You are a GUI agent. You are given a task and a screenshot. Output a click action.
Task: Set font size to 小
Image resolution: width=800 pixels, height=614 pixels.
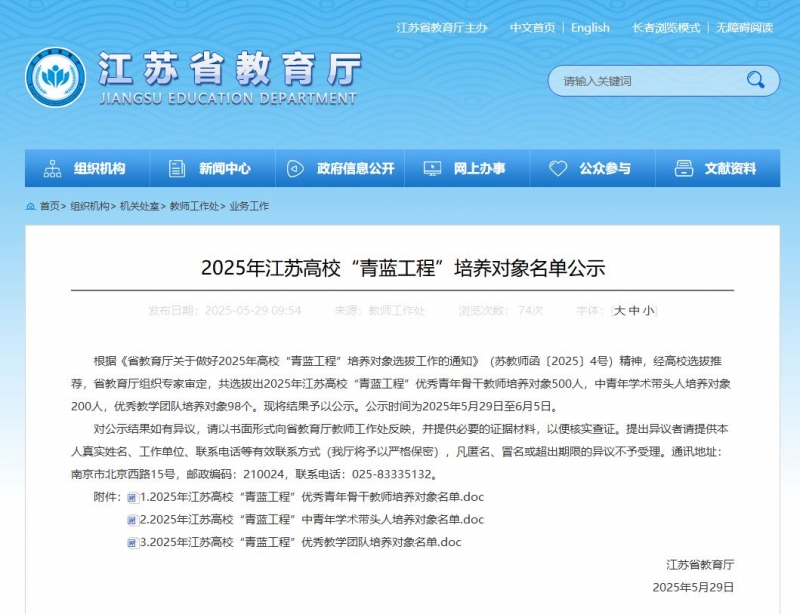point(648,310)
